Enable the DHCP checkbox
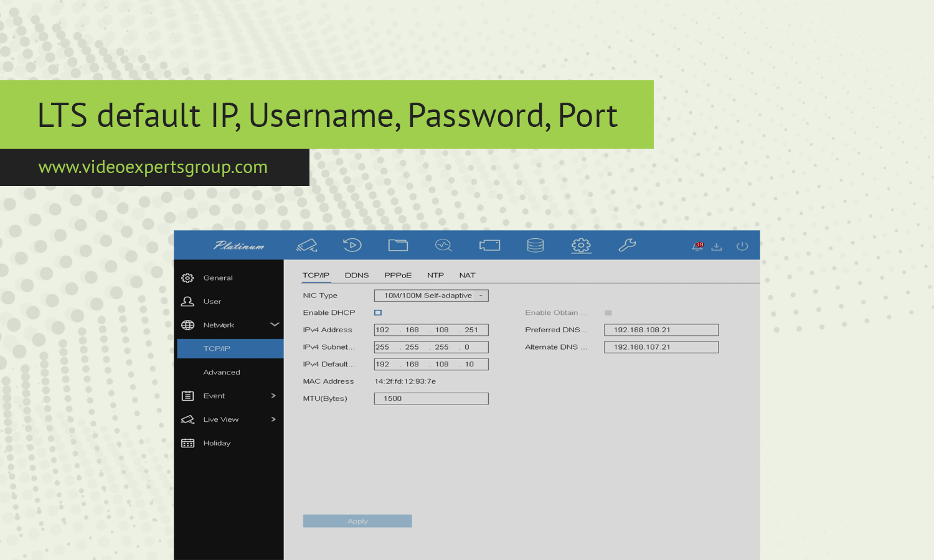934x560 pixels. (378, 312)
